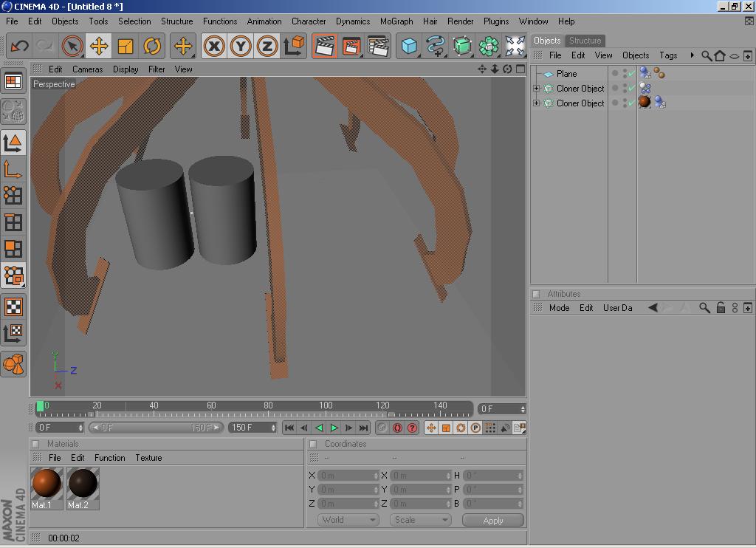Image resolution: width=756 pixels, height=548 pixels.
Task: Click frame 100 on the timeline ruler
Action: 326,407
